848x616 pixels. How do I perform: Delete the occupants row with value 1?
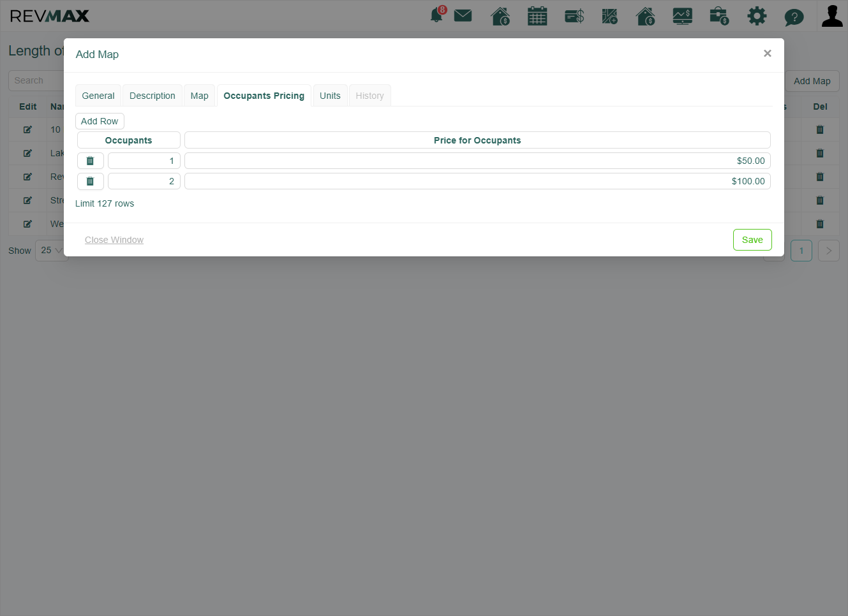tap(91, 161)
